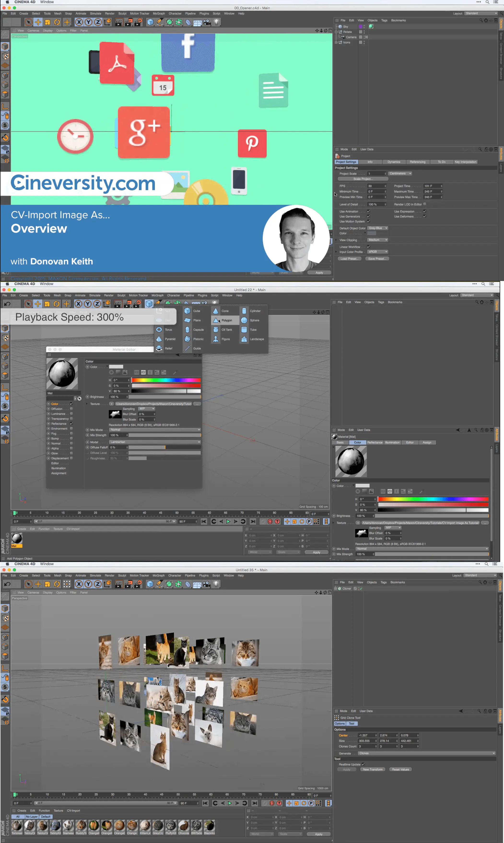The image size is (504, 843).
Task: Open Render Settings icon in 00_Opener toolbar
Action: click(x=138, y=22)
